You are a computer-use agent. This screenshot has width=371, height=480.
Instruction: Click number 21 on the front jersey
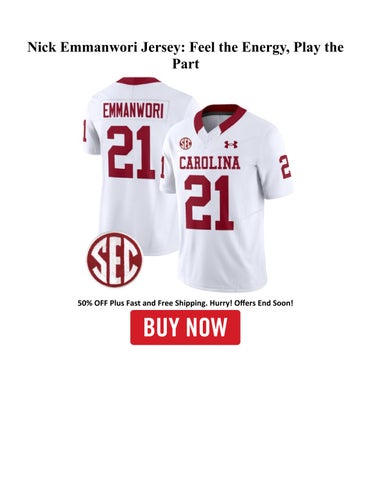209,203
